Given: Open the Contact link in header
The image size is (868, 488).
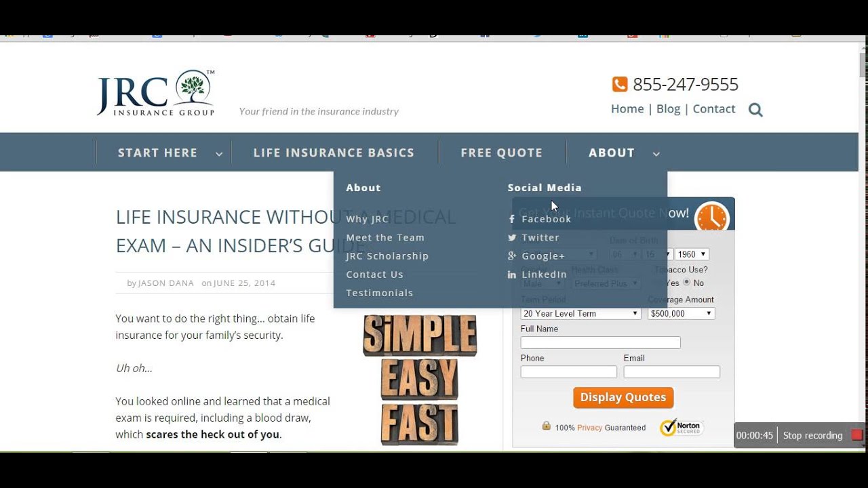Looking at the screenshot, I should click(x=714, y=108).
